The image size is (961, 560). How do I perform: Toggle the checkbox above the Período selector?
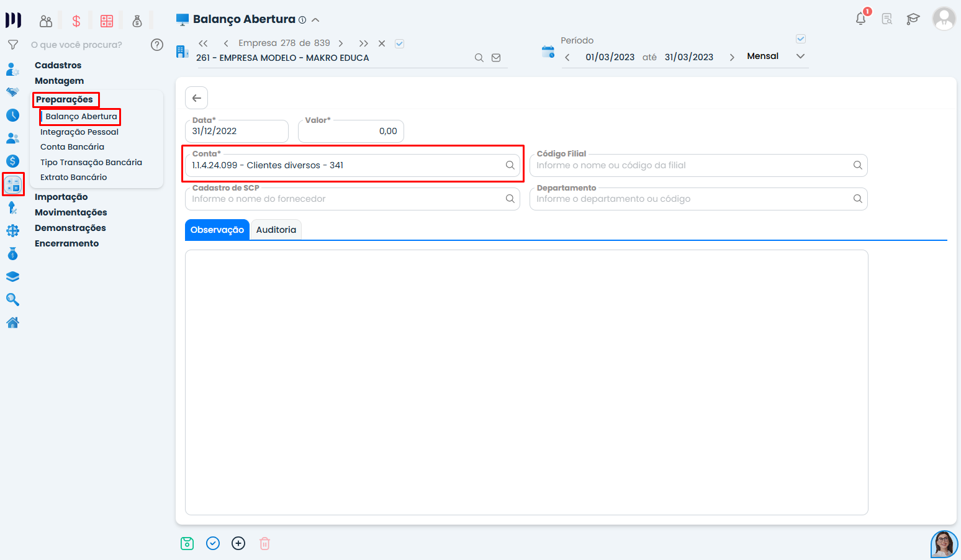pos(801,39)
